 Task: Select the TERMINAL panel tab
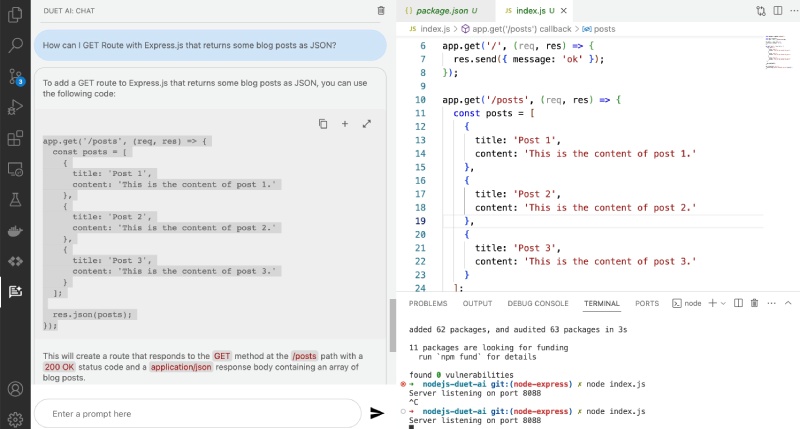point(602,304)
